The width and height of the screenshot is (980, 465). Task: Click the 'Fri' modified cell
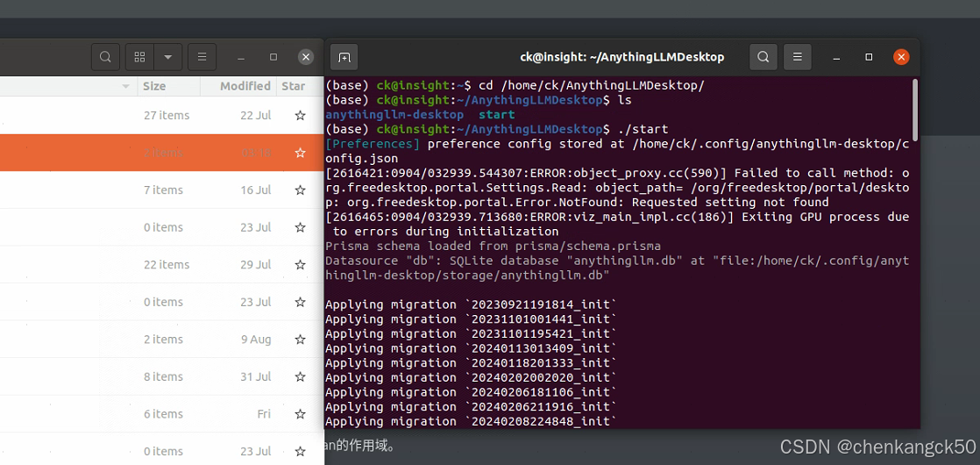pyautogui.click(x=264, y=414)
